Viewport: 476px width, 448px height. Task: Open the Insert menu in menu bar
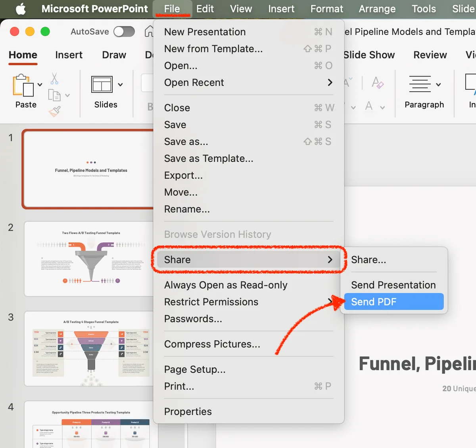pyautogui.click(x=281, y=9)
